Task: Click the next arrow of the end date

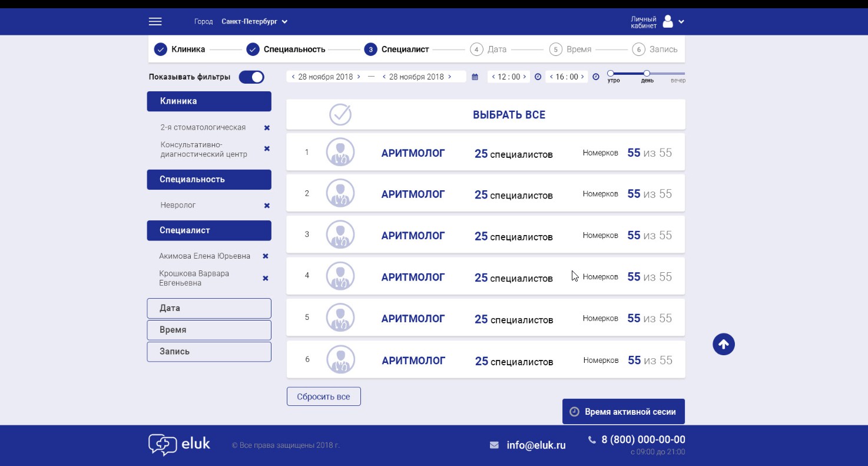Action: (x=450, y=77)
